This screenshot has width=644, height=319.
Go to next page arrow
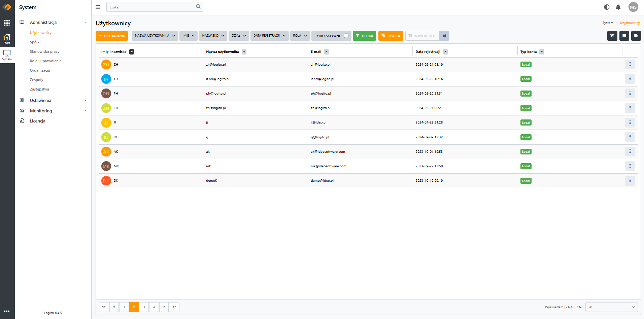click(x=164, y=307)
